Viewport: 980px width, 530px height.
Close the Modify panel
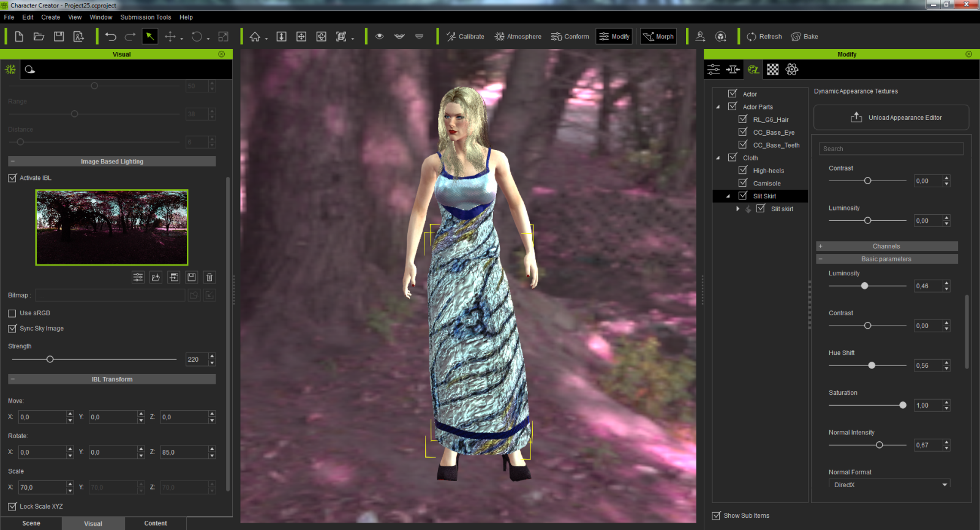click(x=968, y=54)
